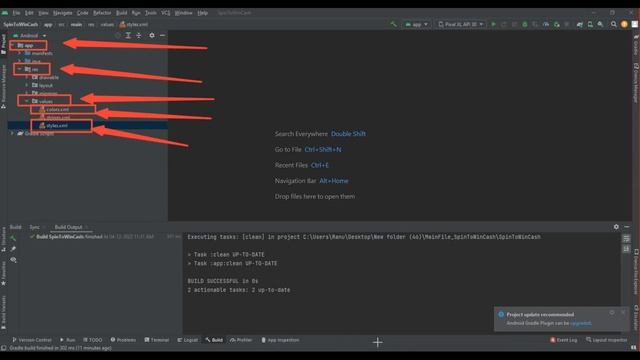Open Favorites side tab
This screenshot has height=360, width=640.
click(4, 273)
